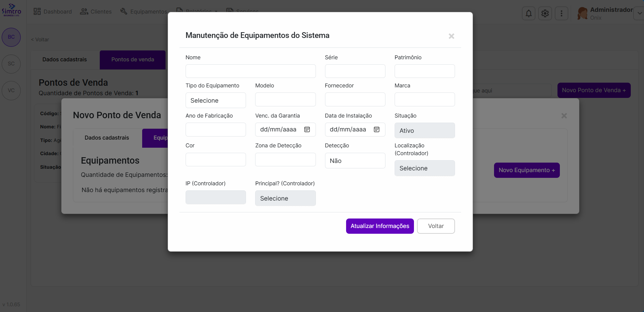Expand the Tipo do Equipamento dropdown
Screen dimensions: 644x312
click(215, 101)
